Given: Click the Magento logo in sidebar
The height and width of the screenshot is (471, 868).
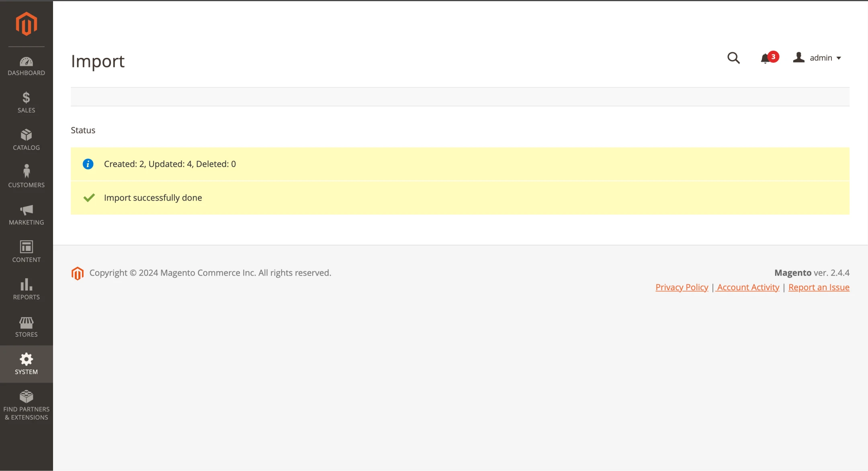Looking at the screenshot, I should click(x=27, y=24).
